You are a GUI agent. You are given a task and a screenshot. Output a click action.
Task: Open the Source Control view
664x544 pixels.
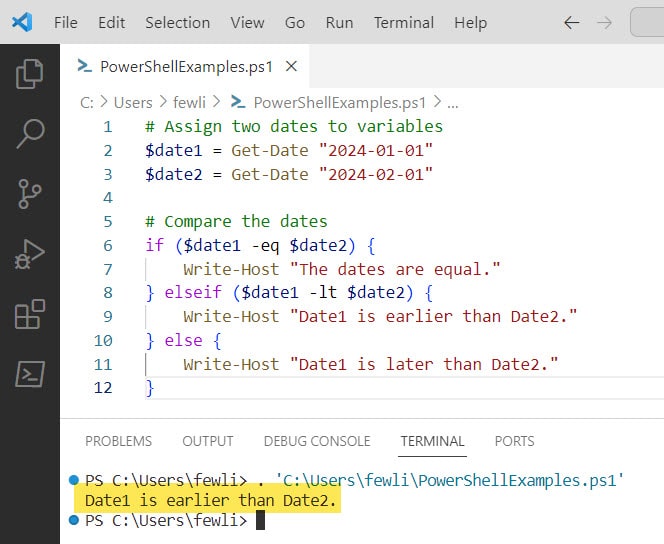[x=30, y=194]
